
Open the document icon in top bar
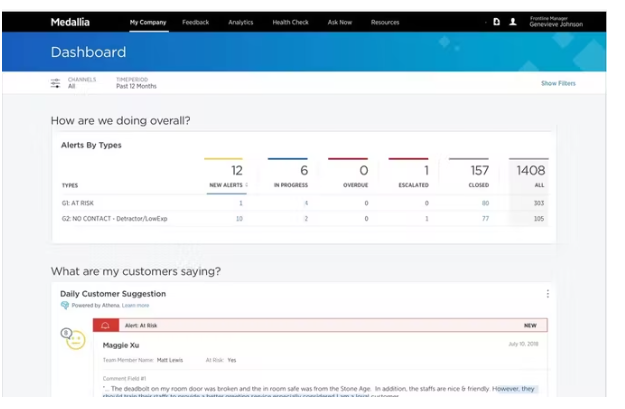496,22
